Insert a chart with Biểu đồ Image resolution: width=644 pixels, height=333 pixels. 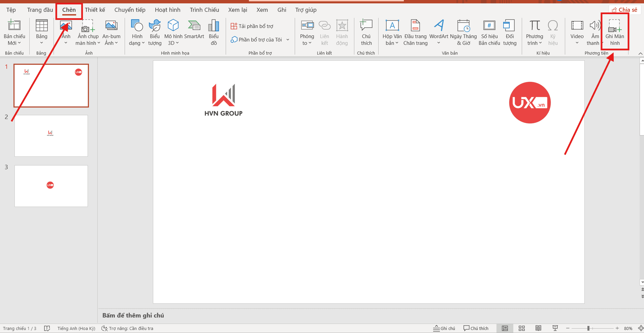pos(214,32)
